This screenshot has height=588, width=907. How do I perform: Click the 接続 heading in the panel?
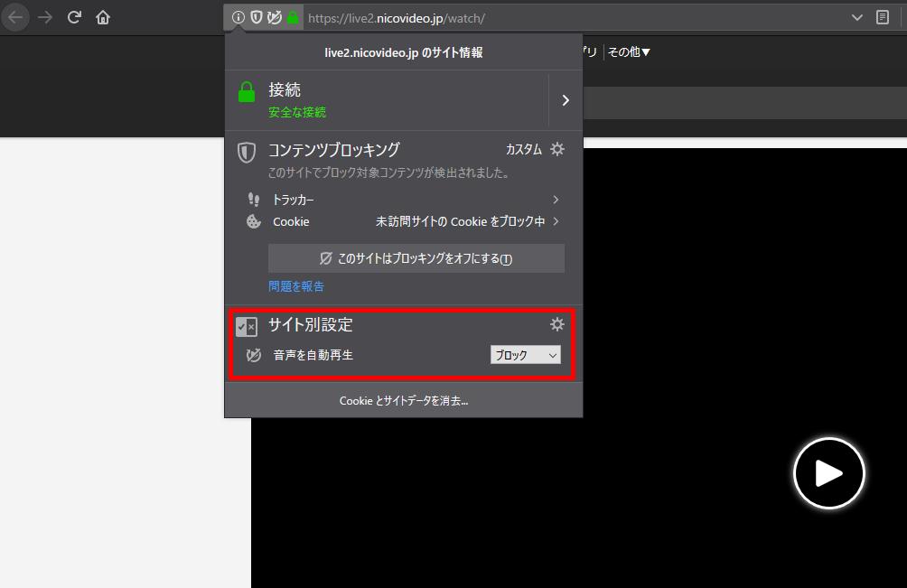tap(284, 89)
